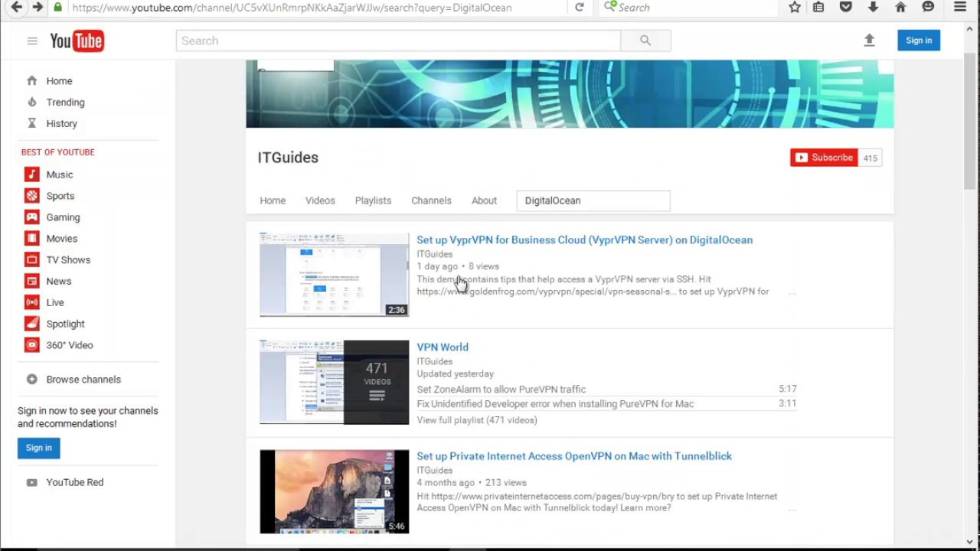This screenshot has width=980, height=551.
Task: Click the browser URL address bar
Action: [318, 7]
